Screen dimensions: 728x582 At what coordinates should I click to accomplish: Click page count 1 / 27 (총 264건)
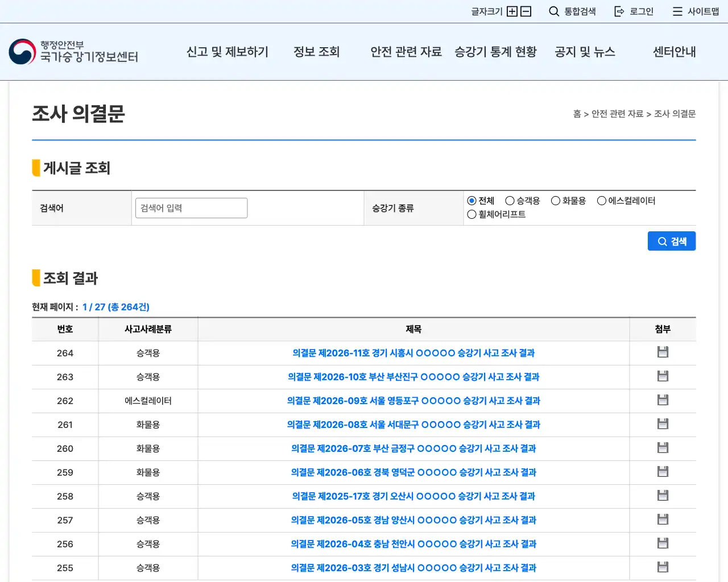tap(116, 307)
